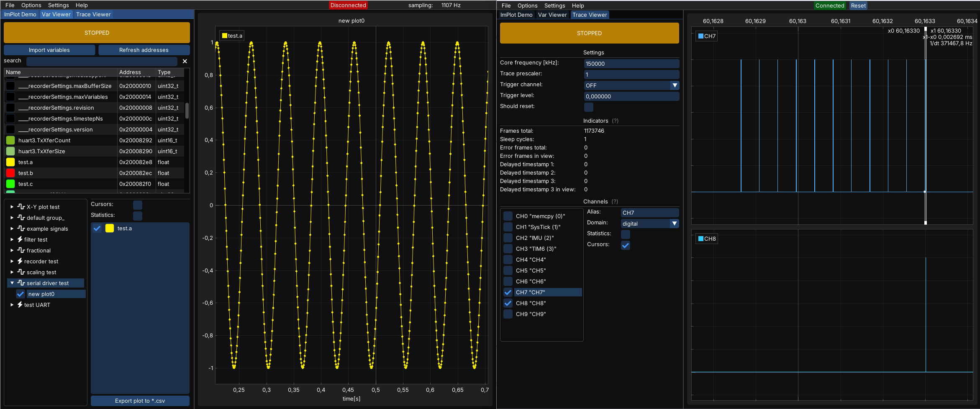Enable the CH0 "memcpy (0)" channel checkbox
Viewport: 980px width, 409px height.
click(x=508, y=216)
